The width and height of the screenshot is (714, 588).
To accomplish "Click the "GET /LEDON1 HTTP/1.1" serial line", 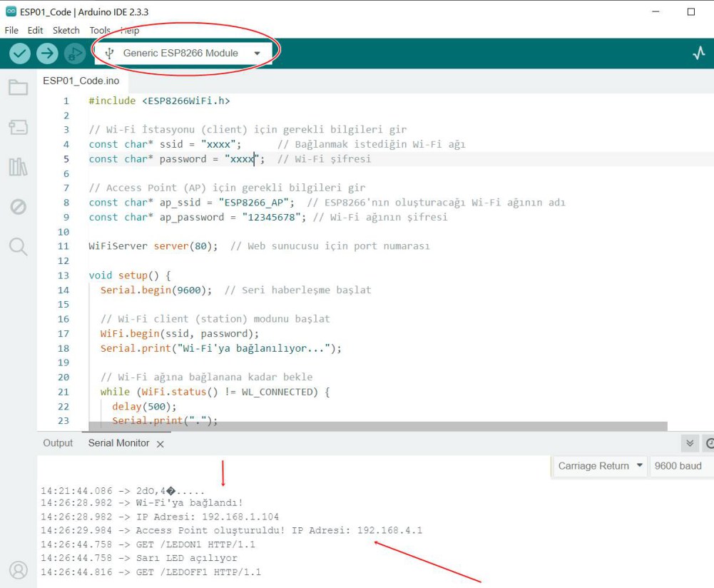I will coord(148,544).
